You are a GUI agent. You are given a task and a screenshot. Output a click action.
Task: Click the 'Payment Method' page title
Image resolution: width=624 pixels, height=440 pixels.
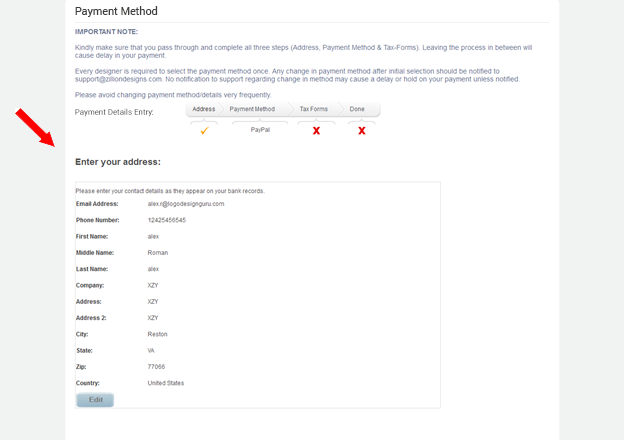[x=116, y=11]
